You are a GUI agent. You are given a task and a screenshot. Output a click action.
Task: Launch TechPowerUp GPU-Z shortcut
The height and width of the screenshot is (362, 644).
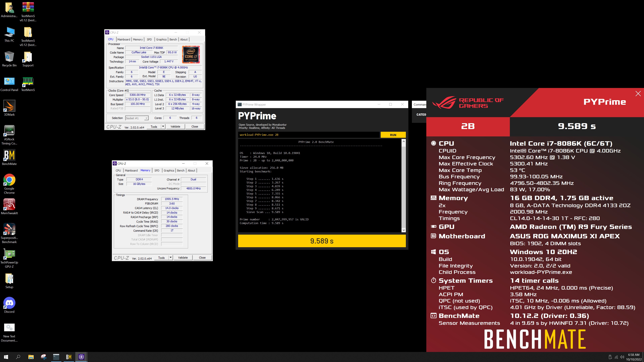pyautogui.click(x=9, y=258)
